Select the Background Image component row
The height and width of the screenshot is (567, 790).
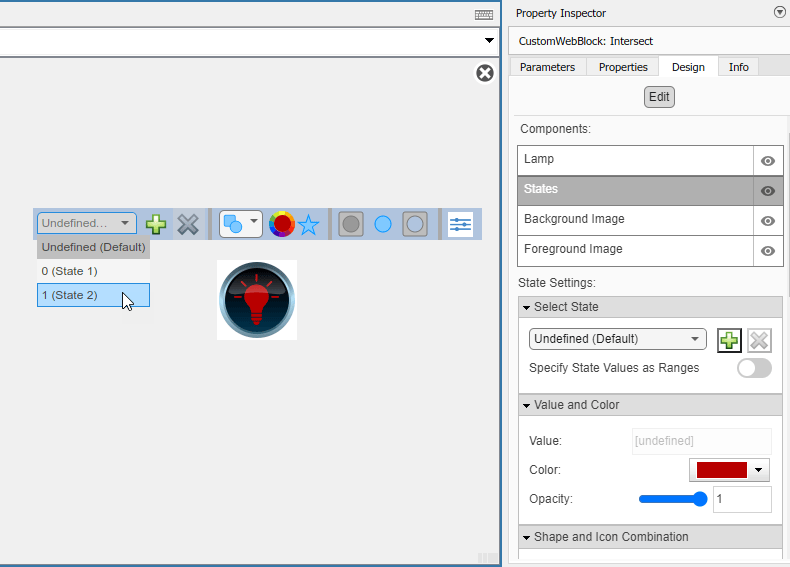[635, 220]
